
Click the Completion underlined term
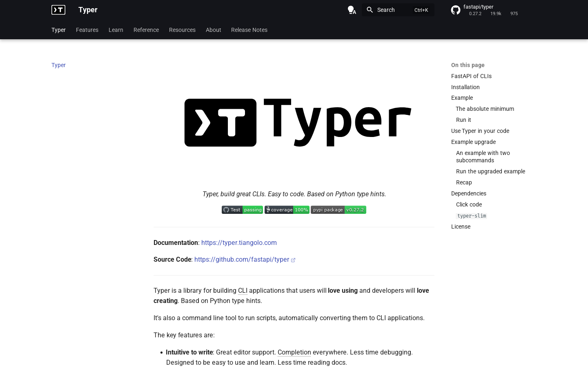294,352
